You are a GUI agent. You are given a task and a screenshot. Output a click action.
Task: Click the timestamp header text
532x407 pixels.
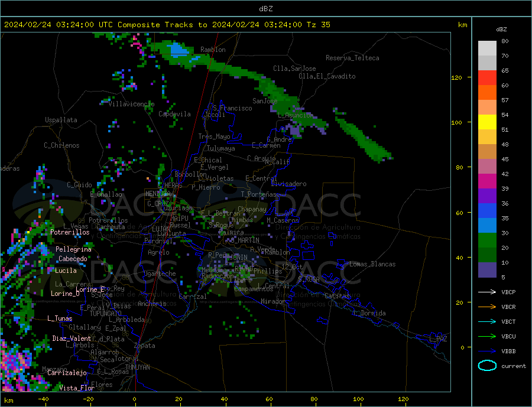[x=167, y=25]
